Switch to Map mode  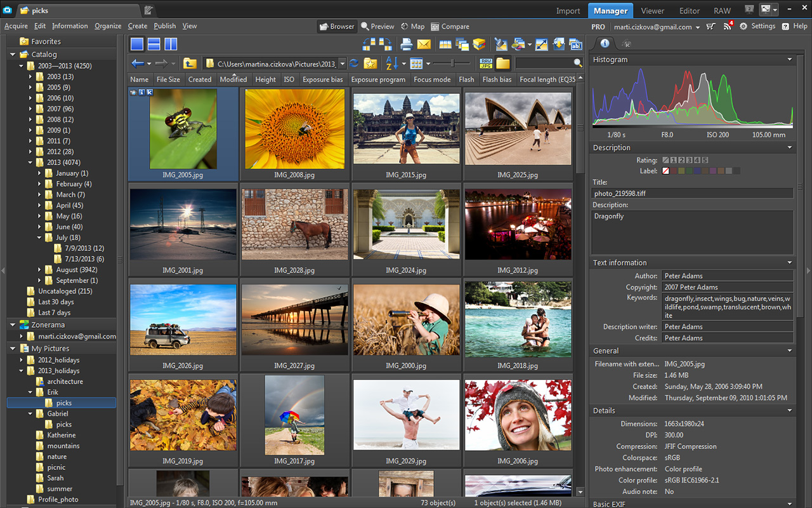[x=413, y=27]
